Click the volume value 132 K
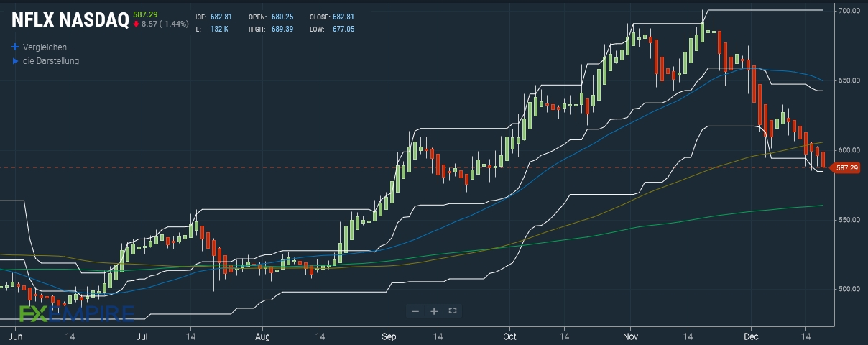868x345 pixels. point(218,29)
